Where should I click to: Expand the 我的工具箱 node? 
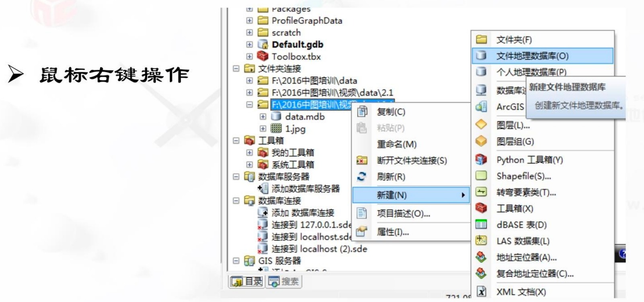click(x=249, y=153)
